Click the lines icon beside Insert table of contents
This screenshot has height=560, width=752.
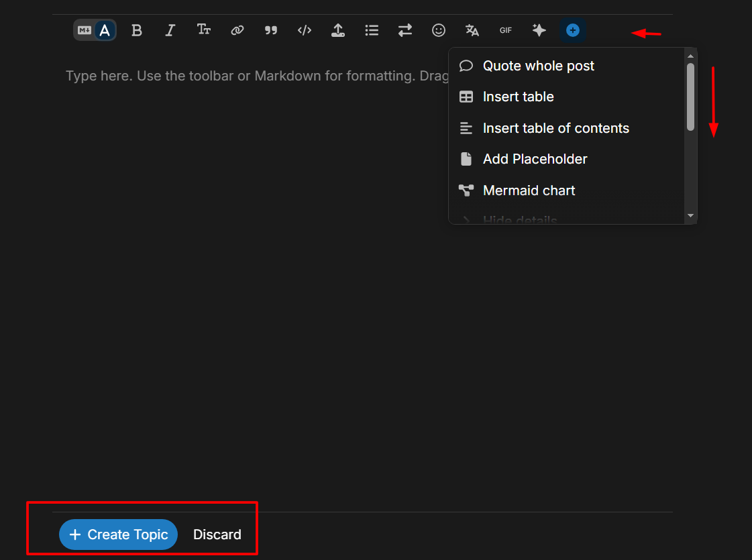click(x=466, y=128)
